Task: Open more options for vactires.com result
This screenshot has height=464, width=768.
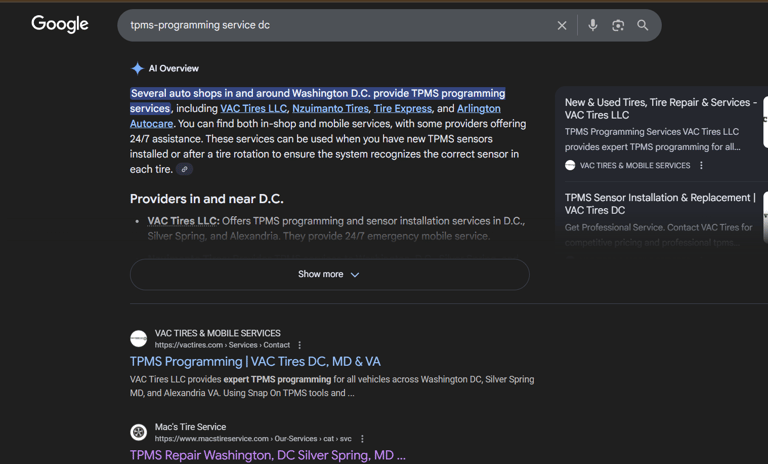Action: coord(299,345)
